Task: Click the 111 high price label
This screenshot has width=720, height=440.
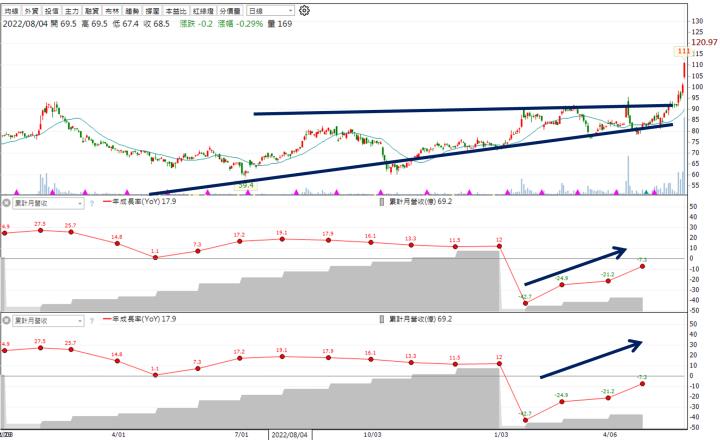Action: click(683, 51)
